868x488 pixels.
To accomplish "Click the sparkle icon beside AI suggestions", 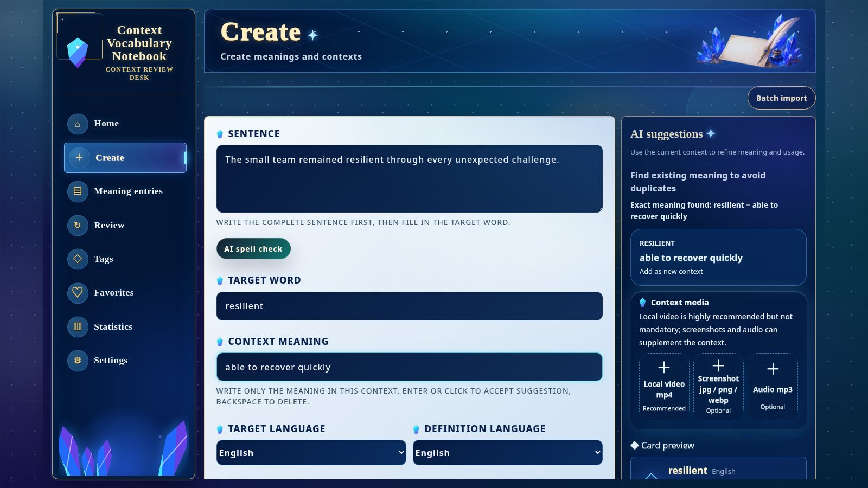I will click(x=711, y=133).
